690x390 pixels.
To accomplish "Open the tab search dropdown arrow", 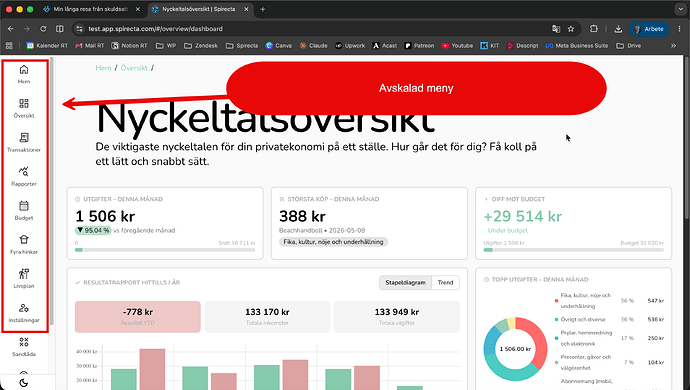I will [x=680, y=9].
